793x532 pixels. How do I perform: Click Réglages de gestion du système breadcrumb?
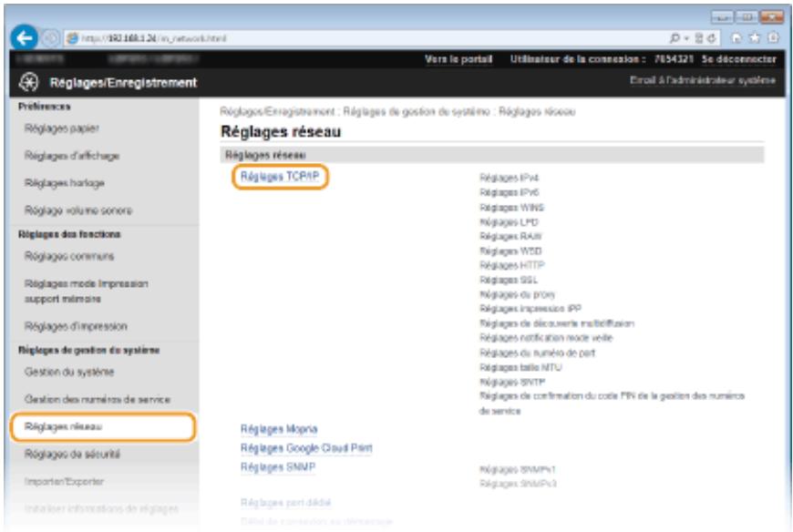[x=417, y=112]
